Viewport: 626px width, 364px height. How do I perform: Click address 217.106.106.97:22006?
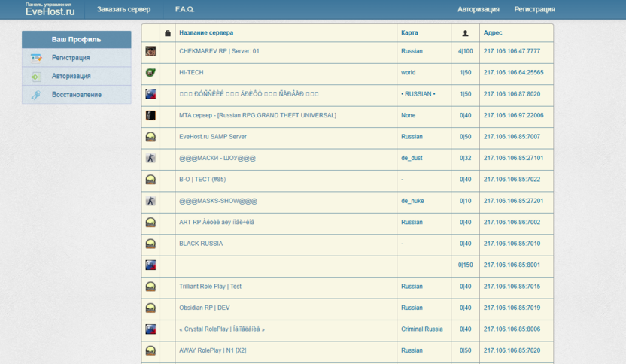click(x=513, y=115)
